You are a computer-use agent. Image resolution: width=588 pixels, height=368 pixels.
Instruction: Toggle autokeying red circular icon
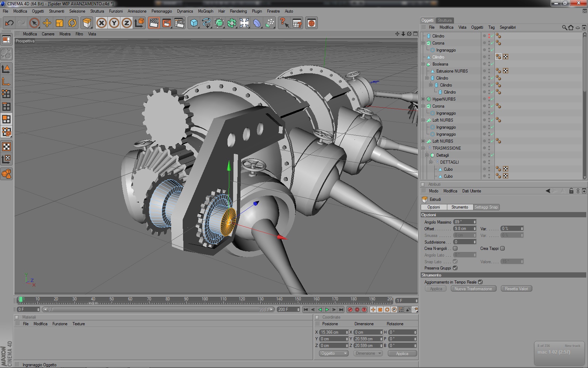tap(357, 309)
